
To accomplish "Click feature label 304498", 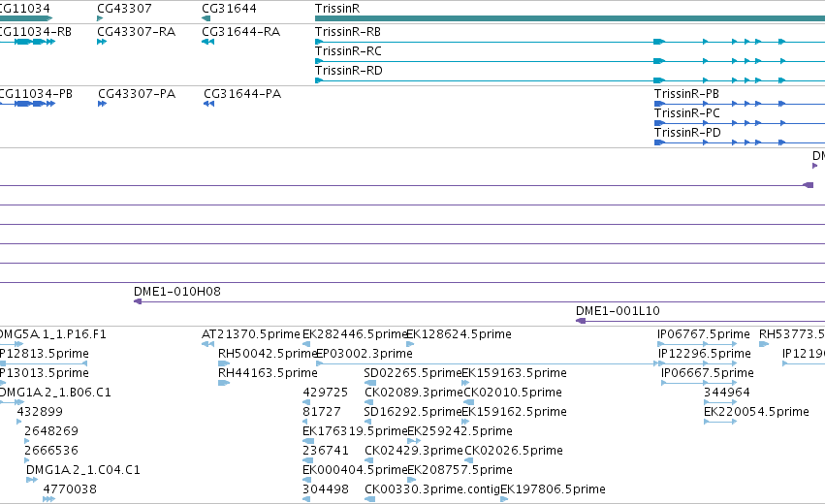I will [x=325, y=489].
